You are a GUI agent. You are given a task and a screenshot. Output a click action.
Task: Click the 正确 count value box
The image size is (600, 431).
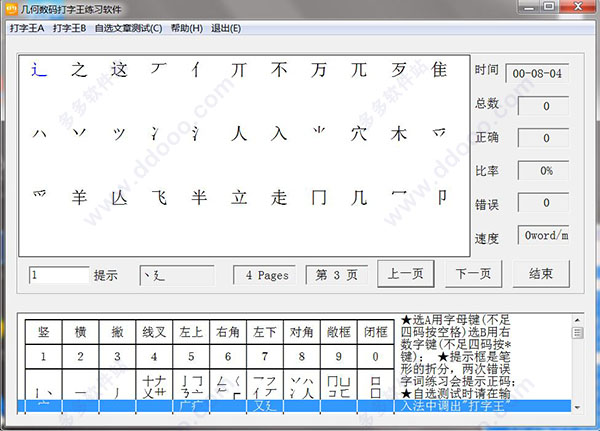point(543,138)
